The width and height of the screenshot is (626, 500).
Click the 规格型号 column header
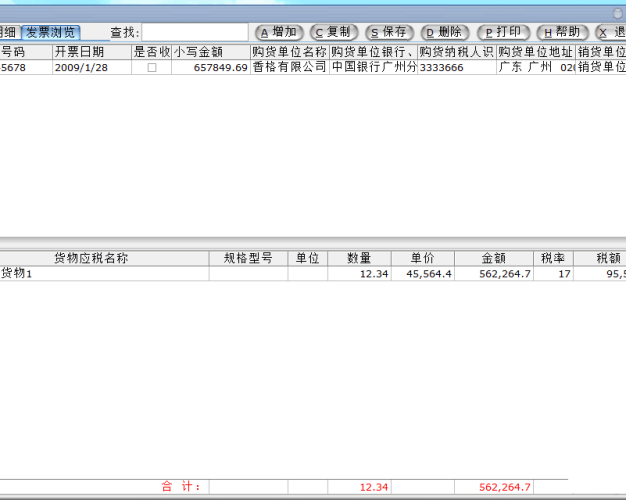[x=248, y=258]
